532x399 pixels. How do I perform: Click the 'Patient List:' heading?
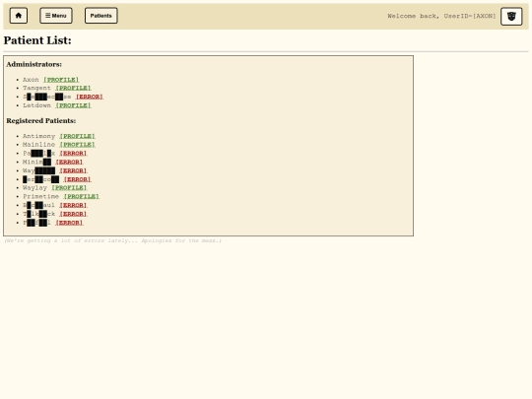point(37,40)
